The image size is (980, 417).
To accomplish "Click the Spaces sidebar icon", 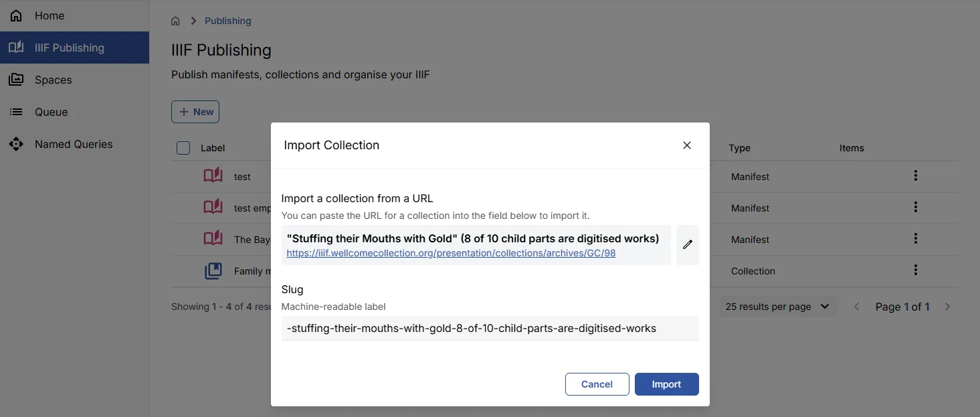I will (16, 79).
